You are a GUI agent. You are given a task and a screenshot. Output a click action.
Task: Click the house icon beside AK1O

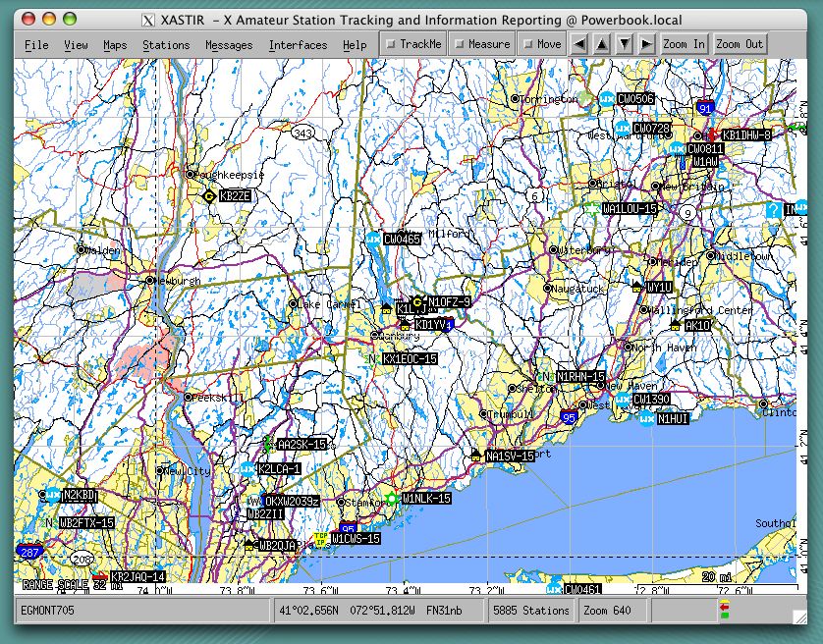(675, 325)
